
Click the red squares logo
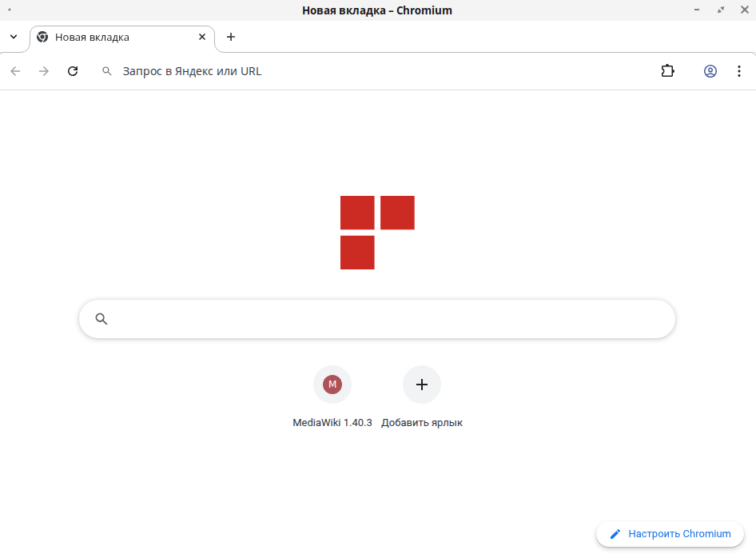[x=377, y=232]
